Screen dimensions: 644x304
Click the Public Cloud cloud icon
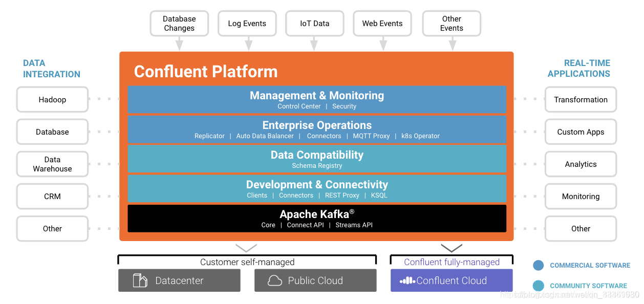coord(275,280)
